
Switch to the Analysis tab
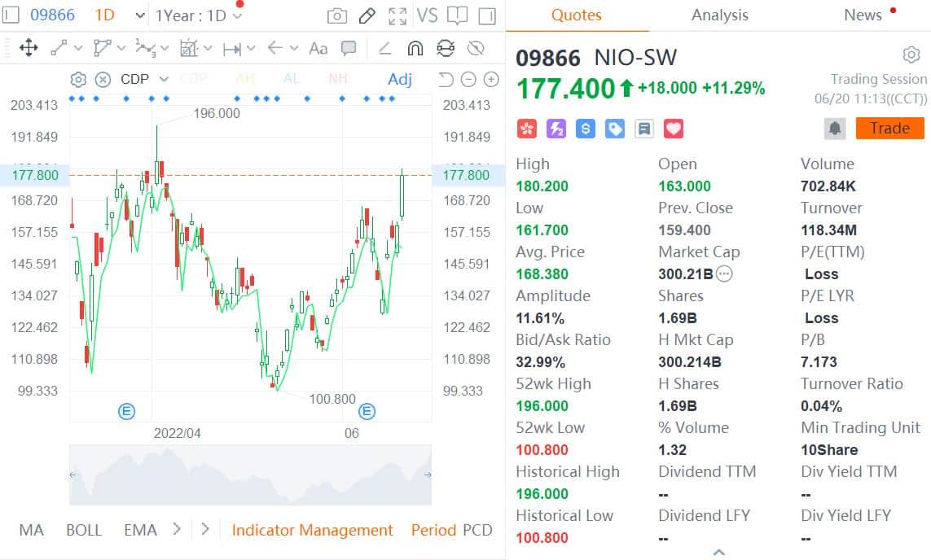click(x=719, y=15)
